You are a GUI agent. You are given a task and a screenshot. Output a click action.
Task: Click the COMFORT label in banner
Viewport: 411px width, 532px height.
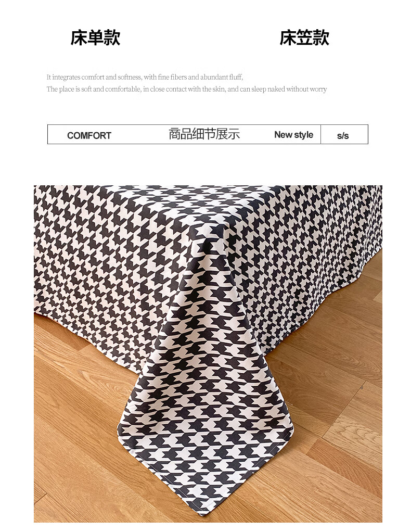[89, 135]
